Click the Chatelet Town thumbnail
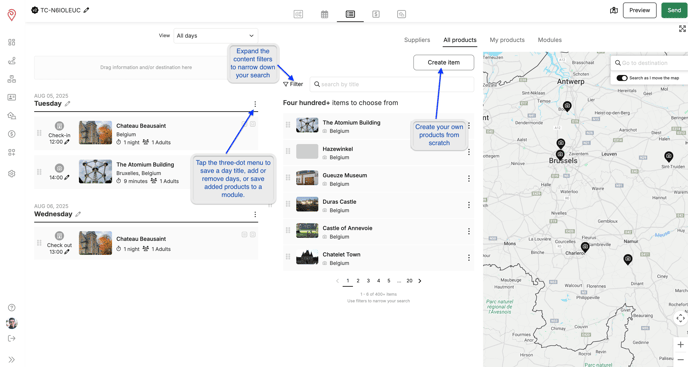Image resolution: width=688 pixels, height=367 pixels. click(x=307, y=257)
